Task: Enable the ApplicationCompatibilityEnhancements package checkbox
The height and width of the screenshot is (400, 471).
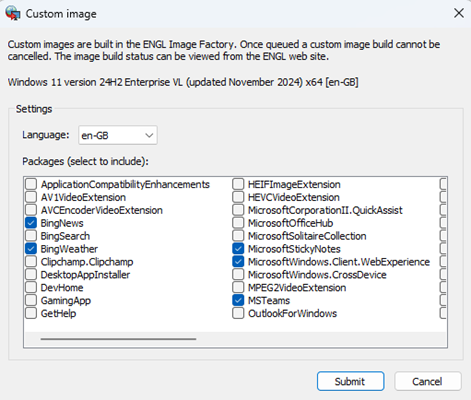Action: point(31,184)
